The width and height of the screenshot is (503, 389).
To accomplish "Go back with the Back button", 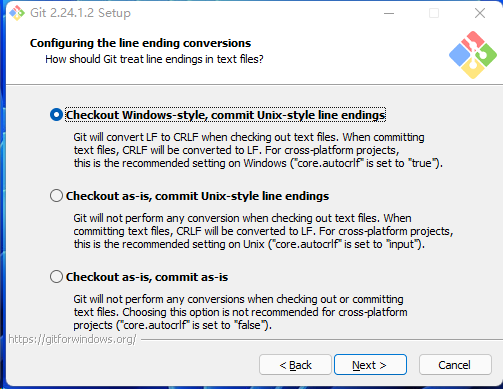I will (x=295, y=365).
